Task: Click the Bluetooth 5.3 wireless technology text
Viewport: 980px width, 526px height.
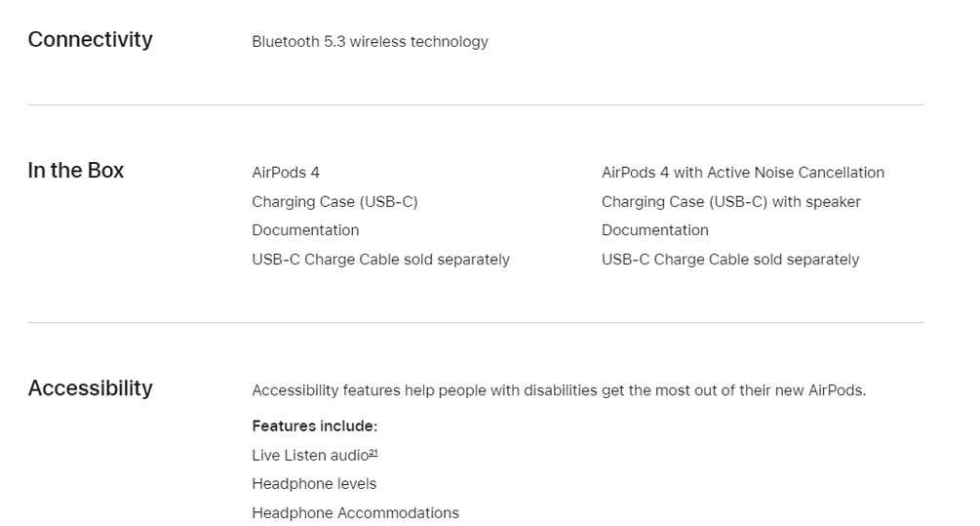Action: (x=370, y=42)
